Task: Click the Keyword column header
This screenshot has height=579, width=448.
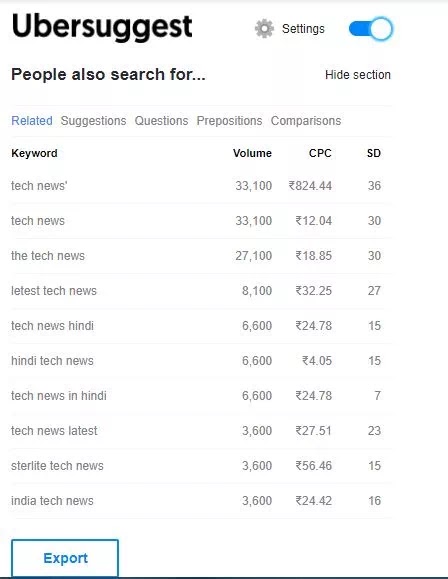Action: (x=34, y=153)
